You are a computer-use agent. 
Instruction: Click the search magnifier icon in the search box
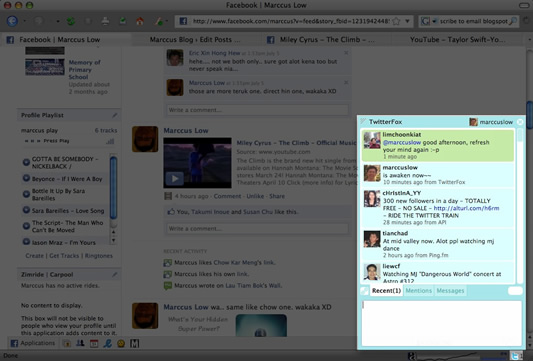pyautogui.click(x=513, y=21)
